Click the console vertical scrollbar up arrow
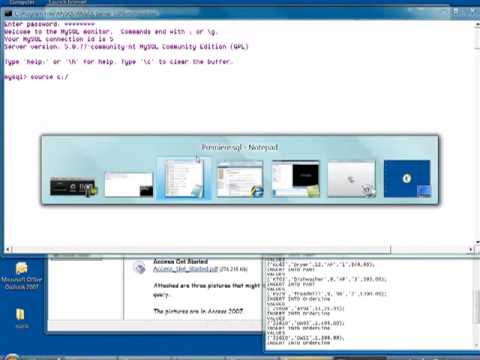 point(477,25)
